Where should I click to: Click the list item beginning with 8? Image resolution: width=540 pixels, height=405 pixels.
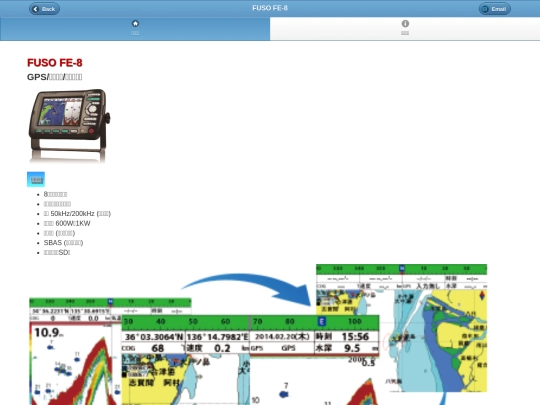(55, 194)
